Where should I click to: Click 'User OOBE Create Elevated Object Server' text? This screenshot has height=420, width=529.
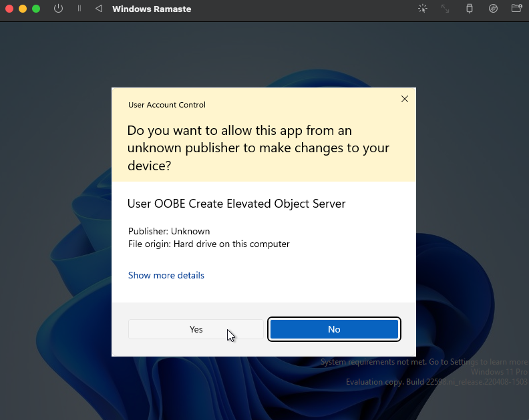pyautogui.click(x=236, y=204)
